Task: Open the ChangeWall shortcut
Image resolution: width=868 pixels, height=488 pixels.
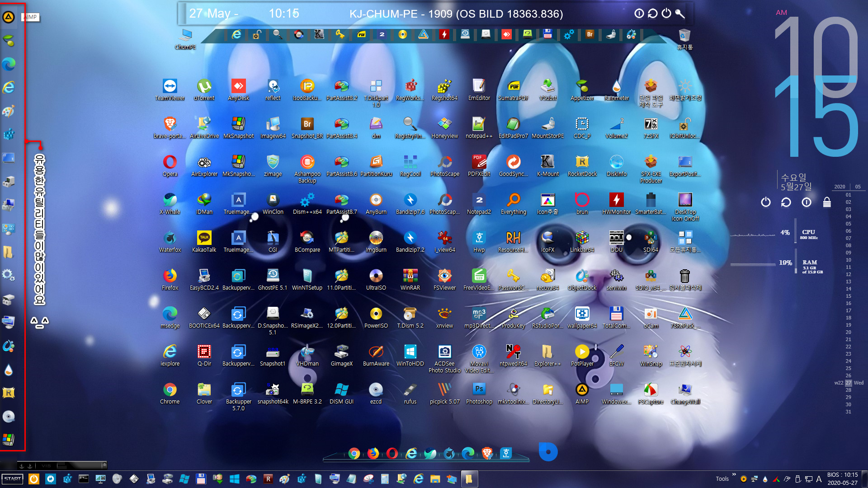Action: [685, 393]
